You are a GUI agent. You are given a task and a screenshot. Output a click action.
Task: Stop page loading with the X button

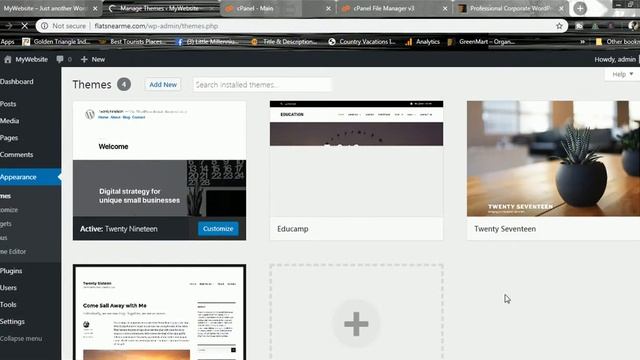pyautogui.click(x=24, y=26)
